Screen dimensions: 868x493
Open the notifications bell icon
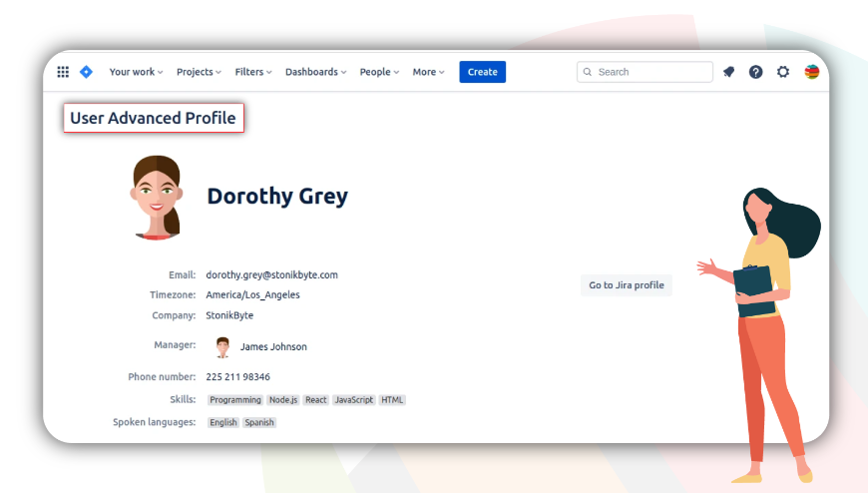729,72
